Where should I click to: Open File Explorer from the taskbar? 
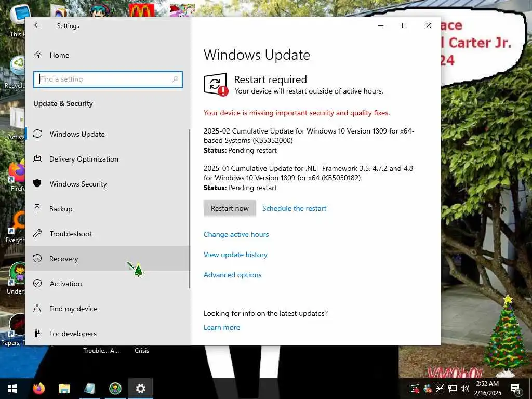tap(64, 389)
